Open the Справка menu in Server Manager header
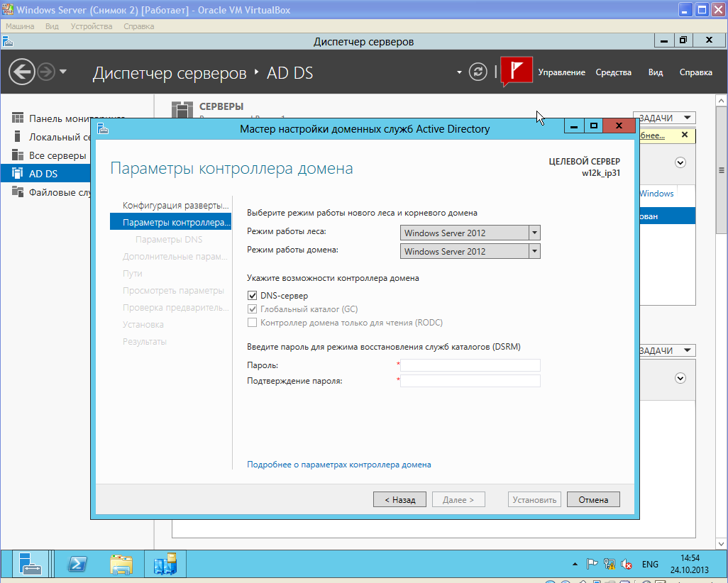 point(695,72)
